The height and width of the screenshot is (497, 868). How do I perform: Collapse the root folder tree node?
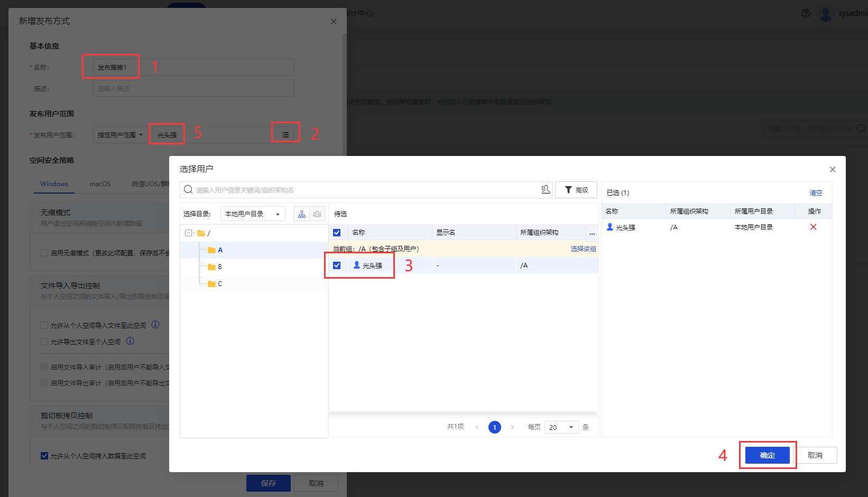188,233
